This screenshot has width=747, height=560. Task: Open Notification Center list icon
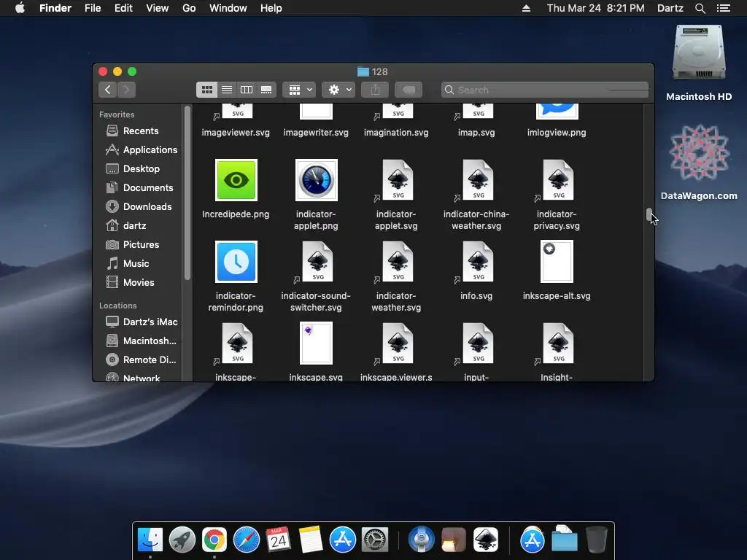coord(724,8)
